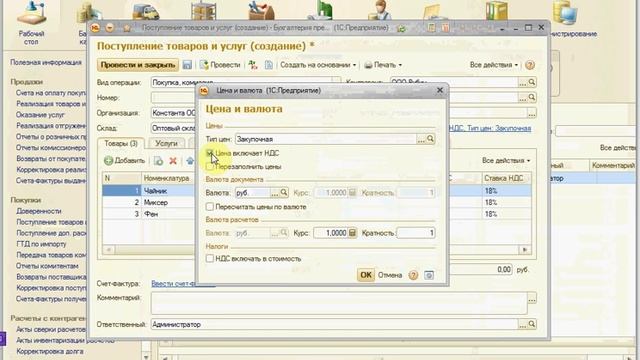Show document postings (Дт/Кт) icon
This screenshot has width=640, height=360.
click(x=253, y=65)
